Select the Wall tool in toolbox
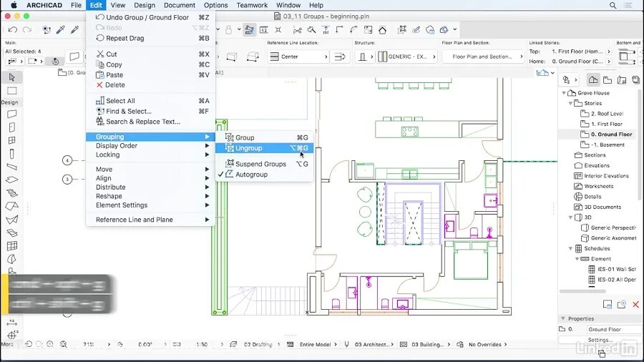Screen dimensions: 644x362 [12, 114]
